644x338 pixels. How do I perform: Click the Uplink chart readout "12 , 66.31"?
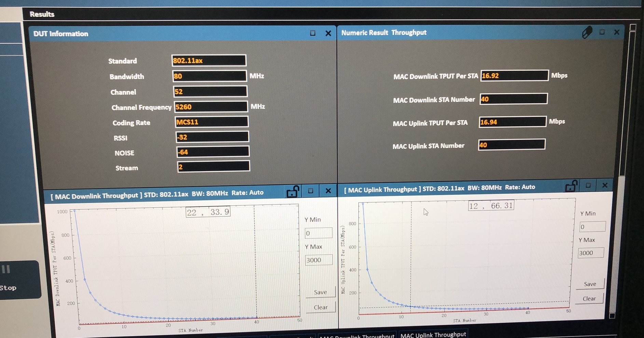(x=491, y=206)
